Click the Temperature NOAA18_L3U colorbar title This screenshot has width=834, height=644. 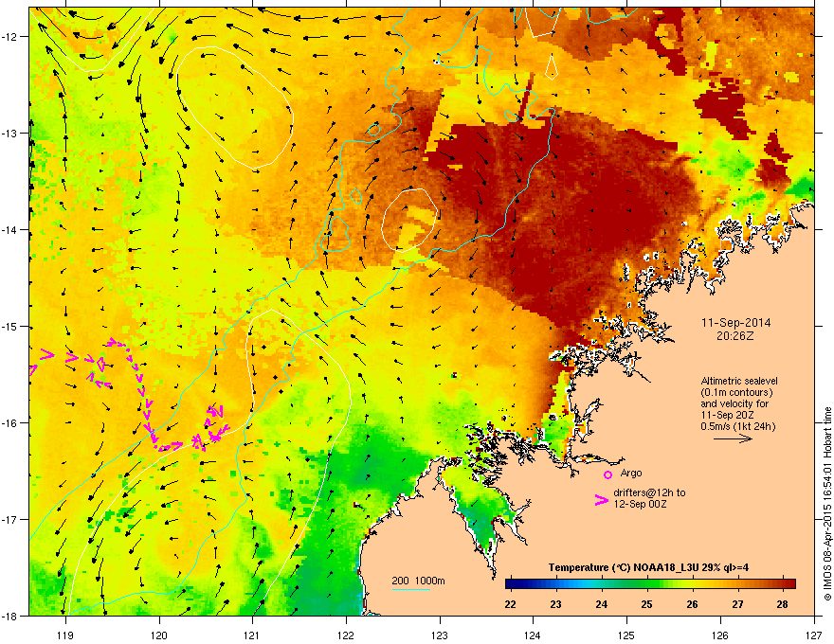(648, 567)
